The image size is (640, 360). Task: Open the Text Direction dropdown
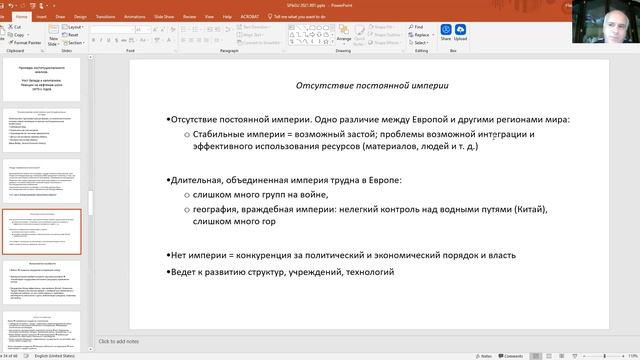pyautogui.click(x=253, y=27)
